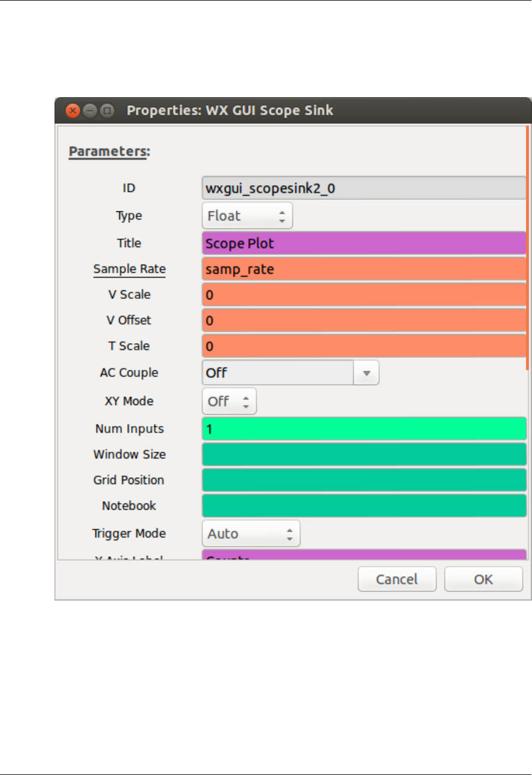Click the empty Window Size field

[x=363, y=455]
